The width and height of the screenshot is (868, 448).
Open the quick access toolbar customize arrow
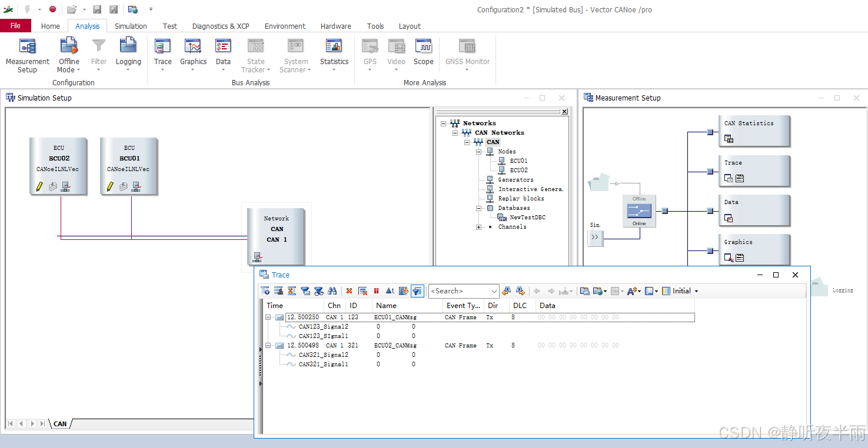[x=151, y=9]
